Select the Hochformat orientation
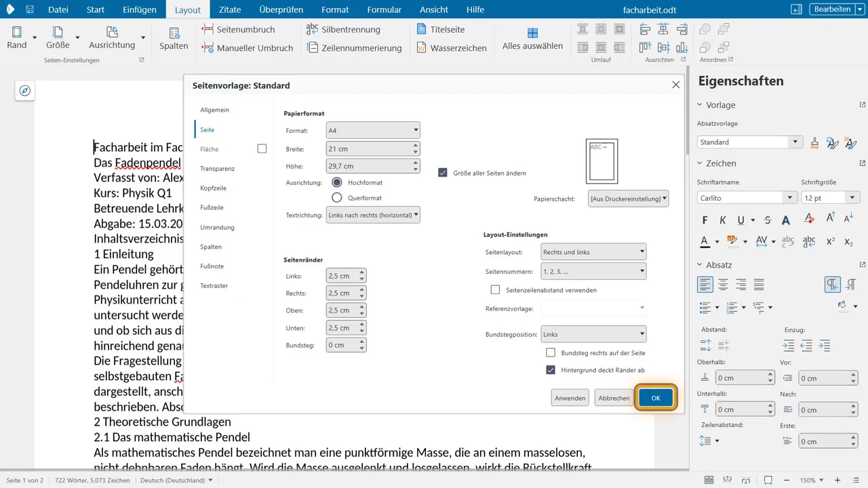This screenshot has width=868, height=488. point(337,183)
